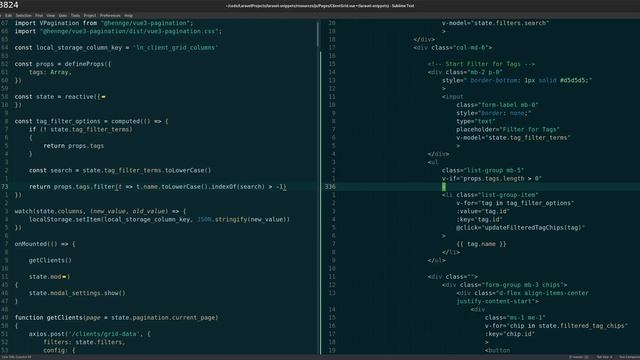640x360 pixels.
Task: Open the Selection menu
Action: click(x=23, y=16)
